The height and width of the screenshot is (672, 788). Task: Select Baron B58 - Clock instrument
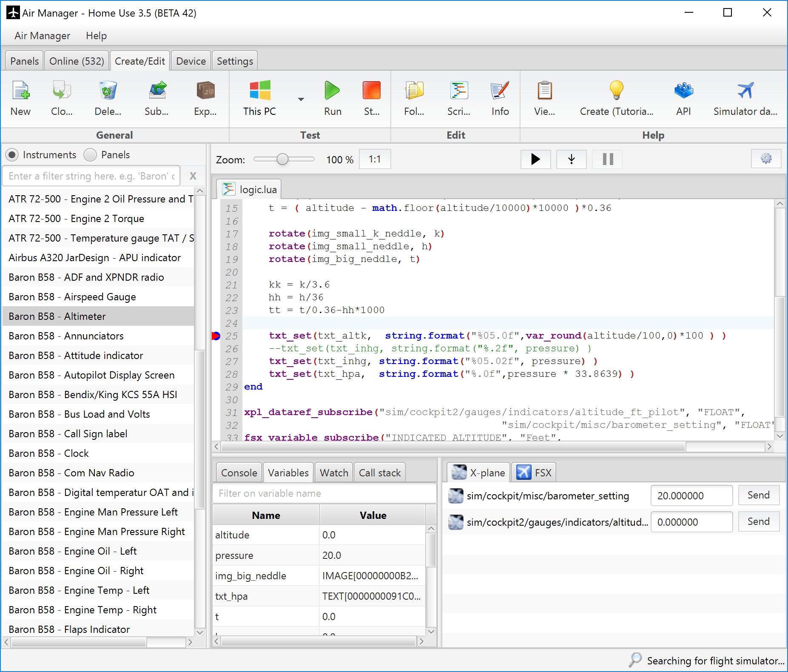coord(98,453)
